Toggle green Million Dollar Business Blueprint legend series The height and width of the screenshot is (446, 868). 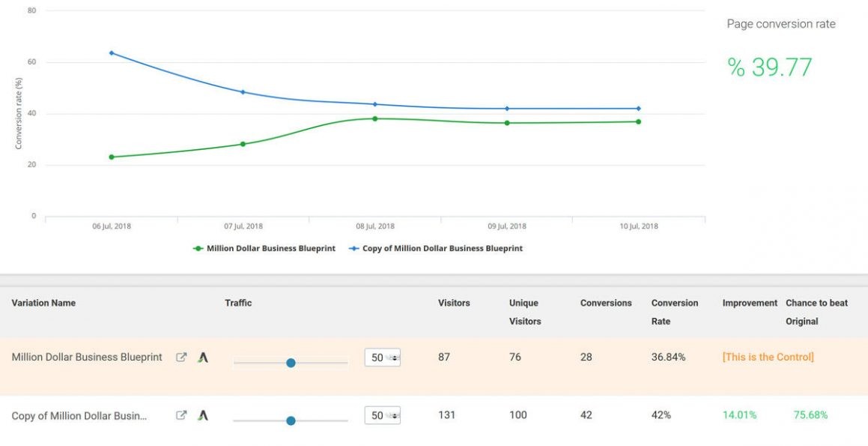[264, 248]
